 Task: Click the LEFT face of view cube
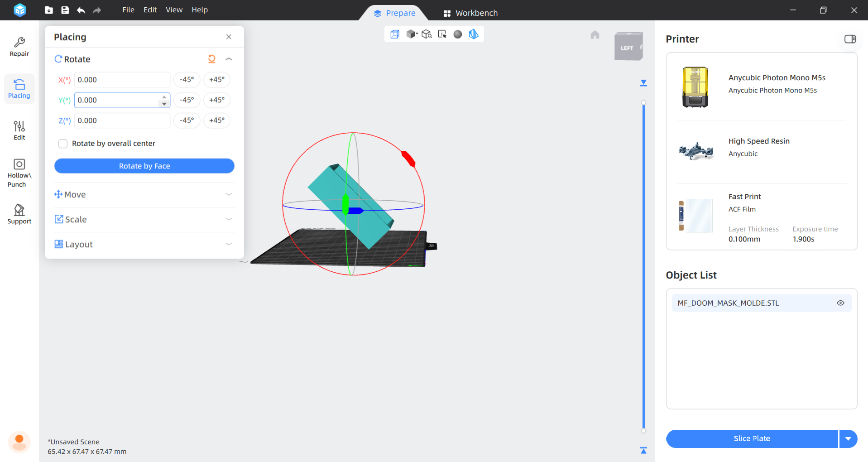click(x=627, y=48)
